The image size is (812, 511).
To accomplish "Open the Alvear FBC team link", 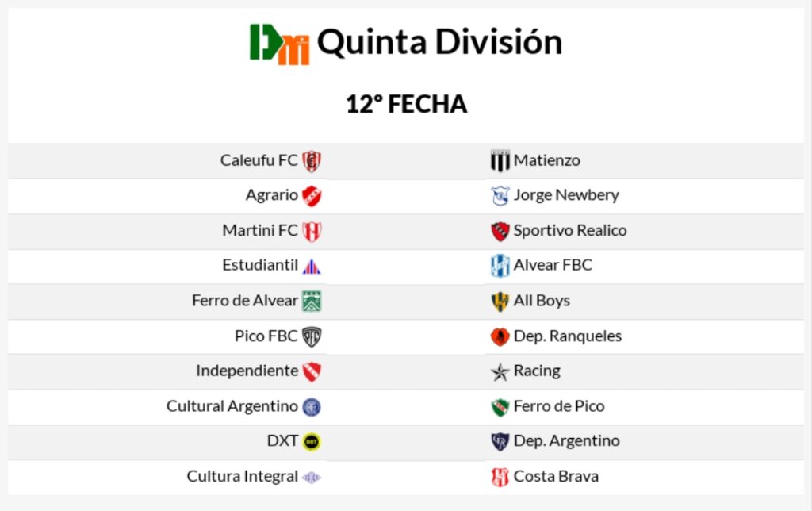I will click(x=553, y=266).
